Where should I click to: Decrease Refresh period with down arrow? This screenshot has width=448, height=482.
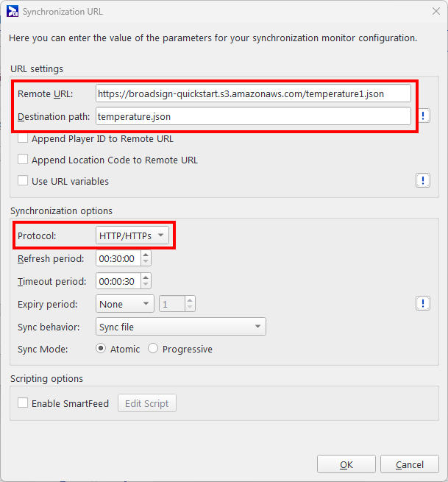point(146,262)
